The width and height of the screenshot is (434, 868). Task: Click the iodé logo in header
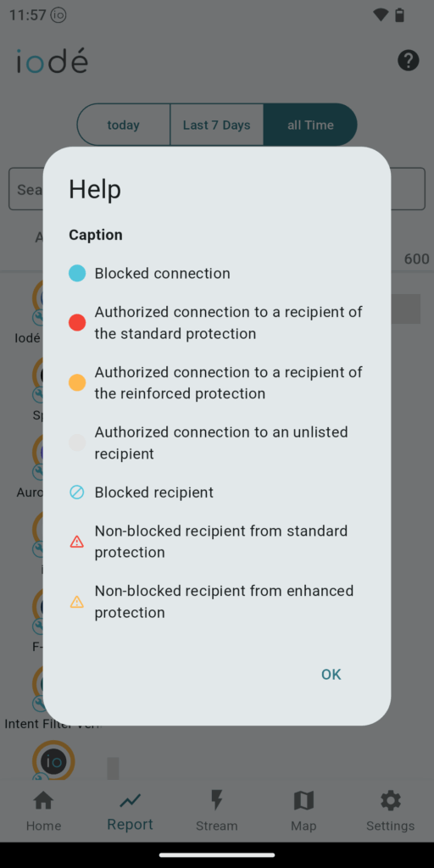(x=52, y=61)
